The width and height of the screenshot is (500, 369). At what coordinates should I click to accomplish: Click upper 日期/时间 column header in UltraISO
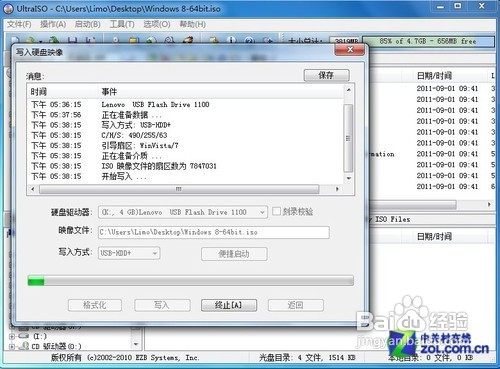coord(435,76)
